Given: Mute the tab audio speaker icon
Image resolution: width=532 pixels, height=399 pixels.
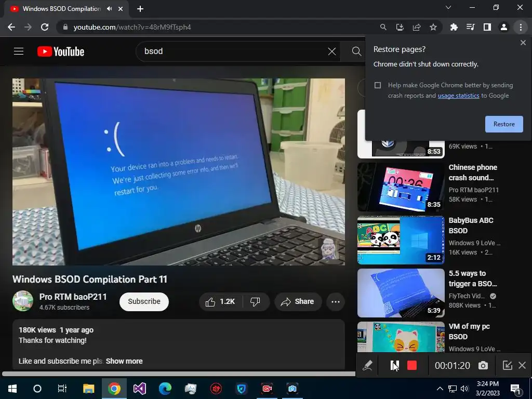Looking at the screenshot, I should (109, 9).
